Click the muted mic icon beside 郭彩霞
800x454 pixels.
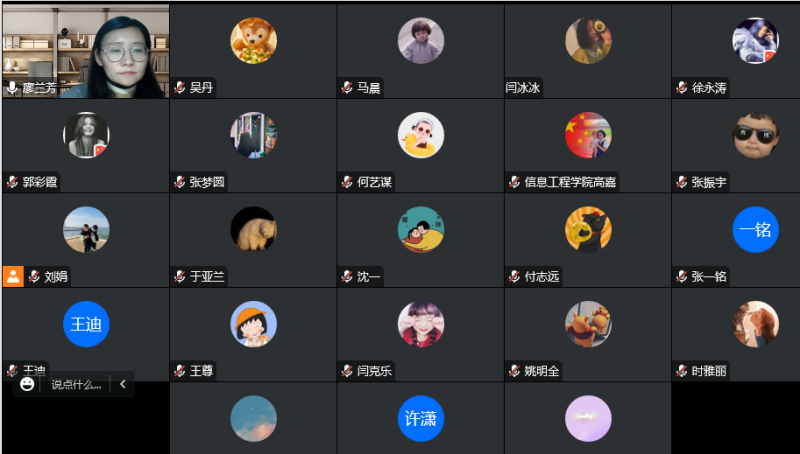point(12,182)
